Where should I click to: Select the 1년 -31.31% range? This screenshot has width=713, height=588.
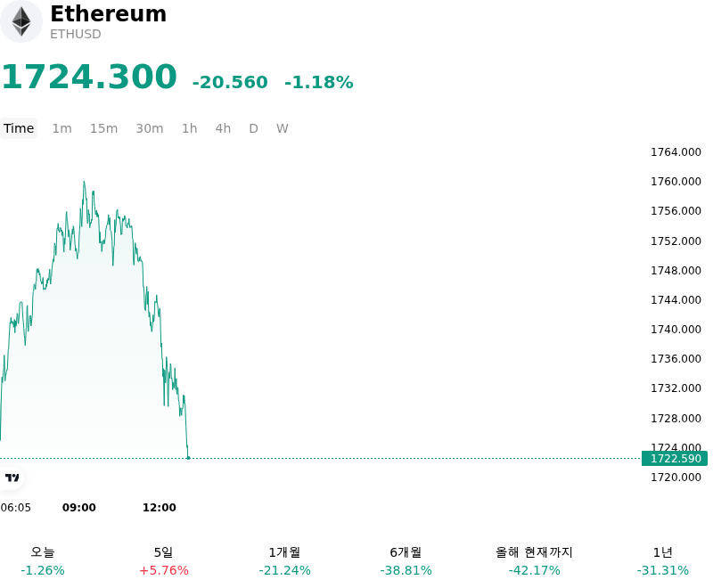tap(662, 561)
